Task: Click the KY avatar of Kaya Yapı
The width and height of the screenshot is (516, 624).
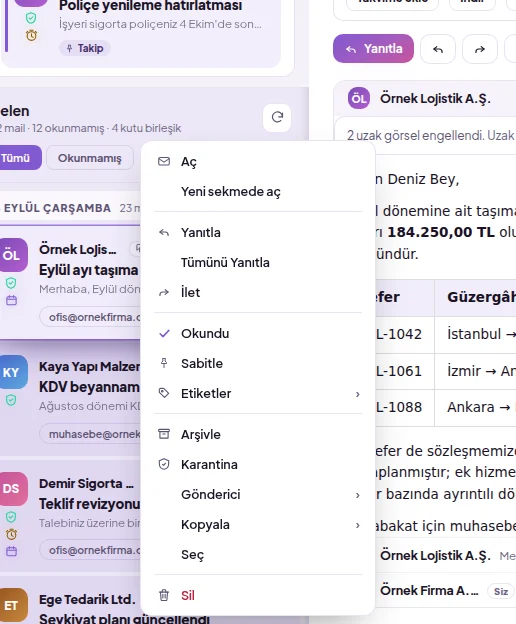Action: tap(12, 372)
